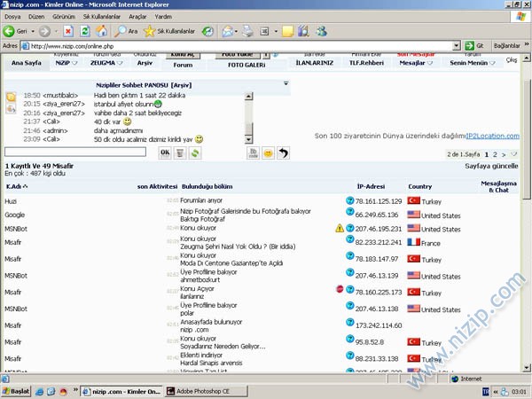Click the green chat refresh icon
Image resolution: width=532 pixels, height=399 pixels.
click(195, 153)
